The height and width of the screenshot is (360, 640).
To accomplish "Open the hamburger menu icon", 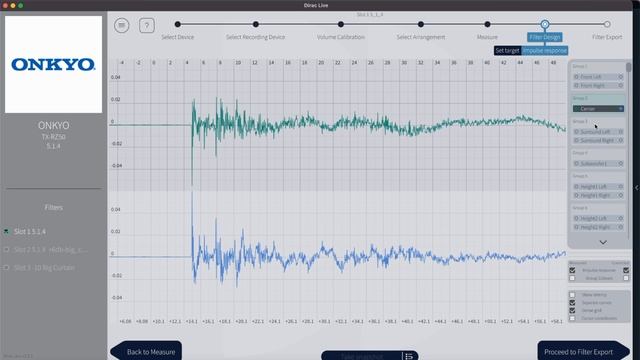I will pyautogui.click(x=122, y=25).
